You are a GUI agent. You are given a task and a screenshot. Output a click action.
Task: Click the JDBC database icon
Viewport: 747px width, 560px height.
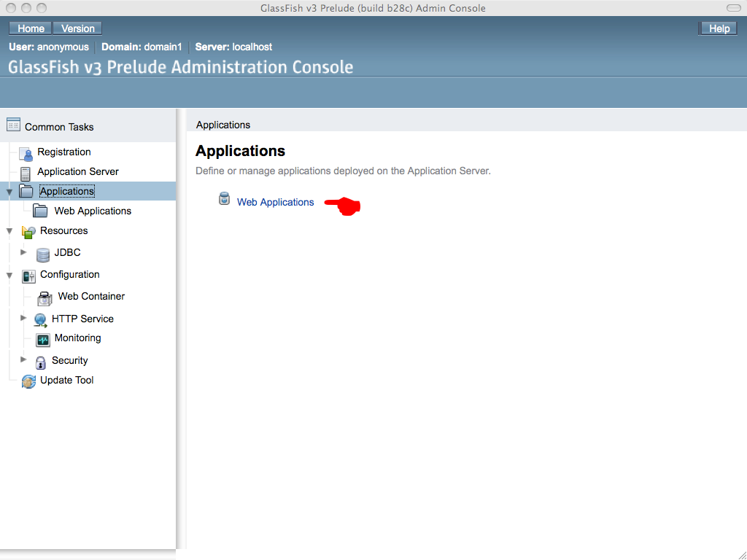[43, 254]
